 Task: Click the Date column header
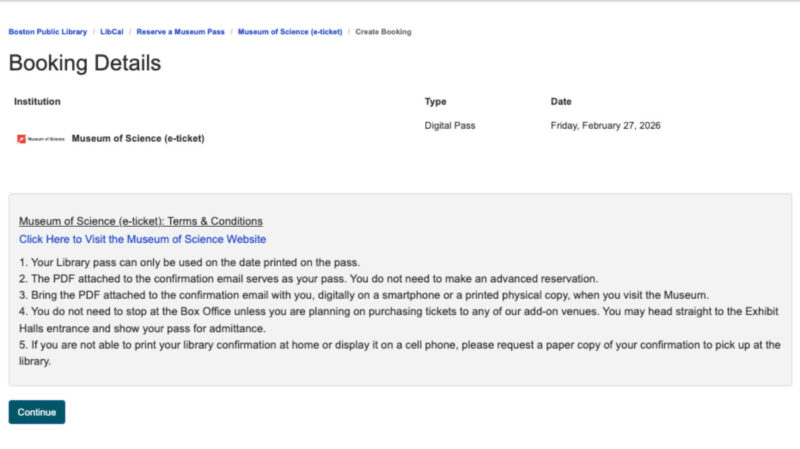tap(561, 102)
